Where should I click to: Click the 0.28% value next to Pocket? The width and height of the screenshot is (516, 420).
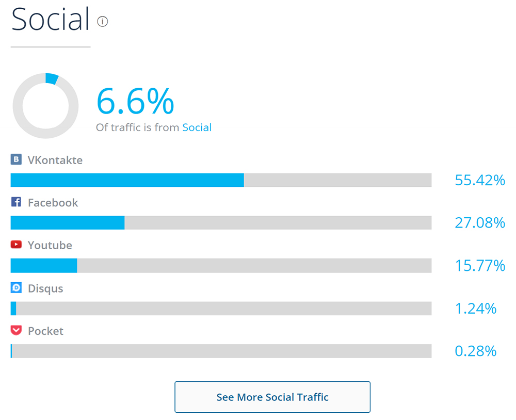tap(476, 351)
